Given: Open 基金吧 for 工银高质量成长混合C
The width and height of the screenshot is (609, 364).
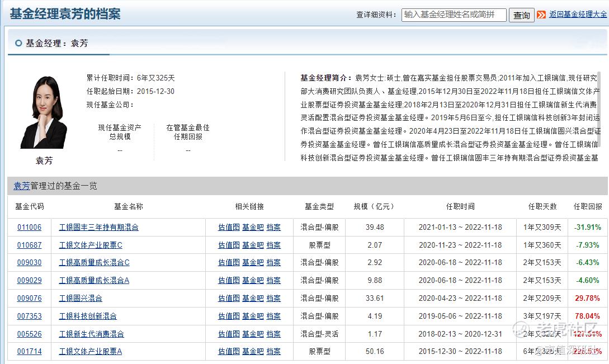Looking at the screenshot, I should point(253,263).
